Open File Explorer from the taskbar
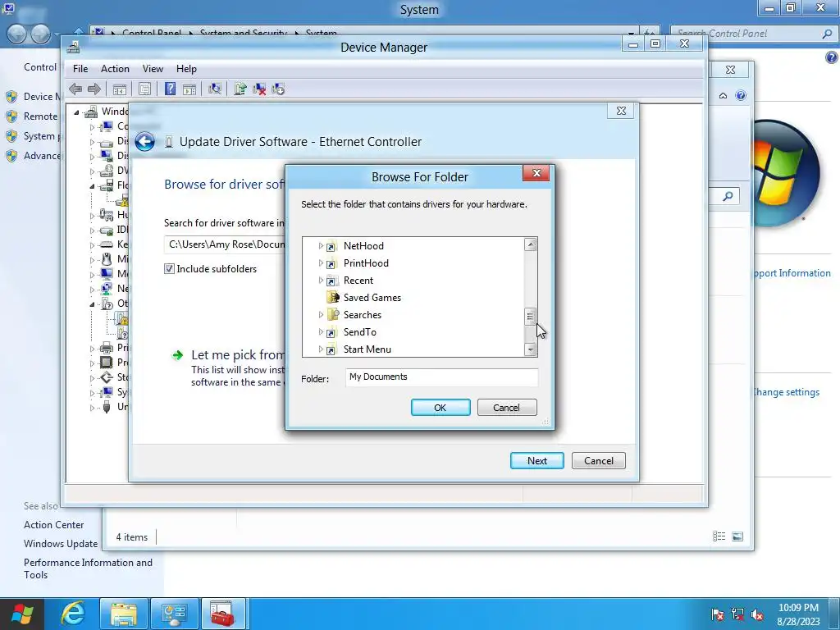Image resolution: width=840 pixels, height=630 pixels. (x=124, y=614)
